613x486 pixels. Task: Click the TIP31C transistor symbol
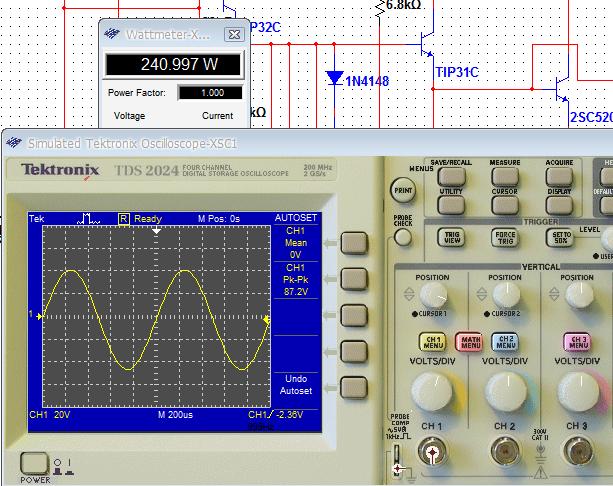pyautogui.click(x=428, y=44)
